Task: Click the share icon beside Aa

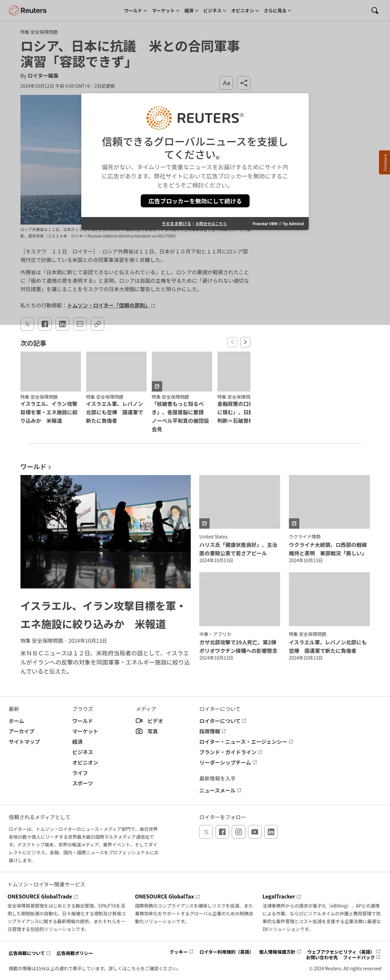Action: pos(243,83)
